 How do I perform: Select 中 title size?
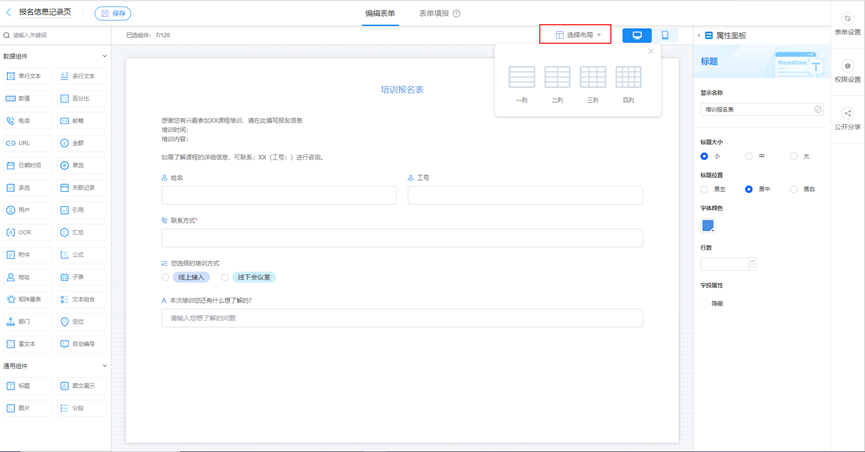click(x=749, y=156)
